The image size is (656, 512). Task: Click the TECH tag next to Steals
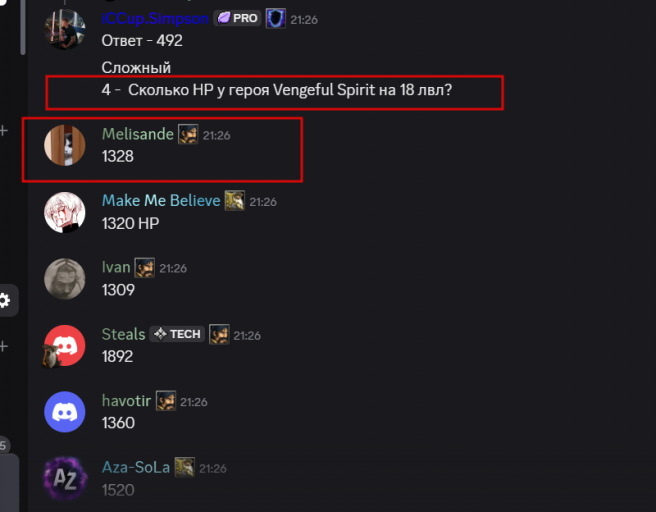coord(177,334)
